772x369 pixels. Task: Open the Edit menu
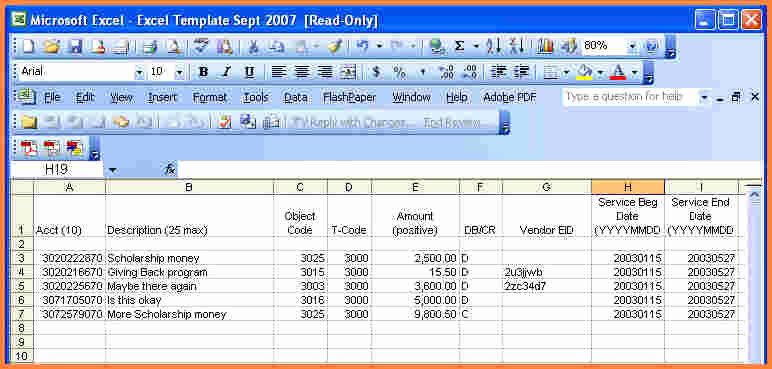85,98
